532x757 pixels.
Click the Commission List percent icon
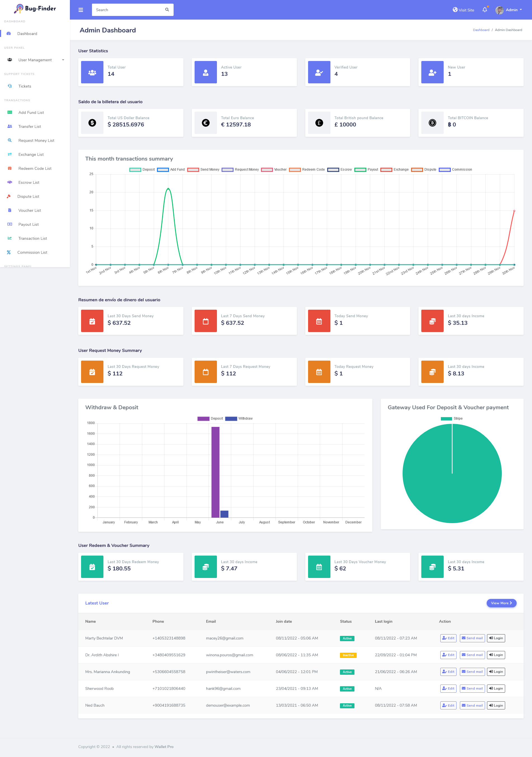click(x=9, y=252)
